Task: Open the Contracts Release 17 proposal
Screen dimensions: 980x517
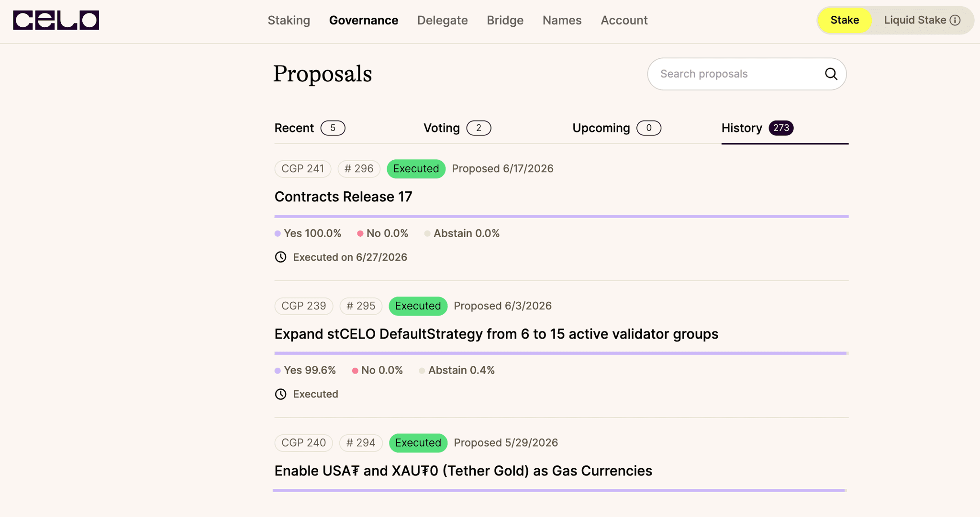Action: coord(343,197)
